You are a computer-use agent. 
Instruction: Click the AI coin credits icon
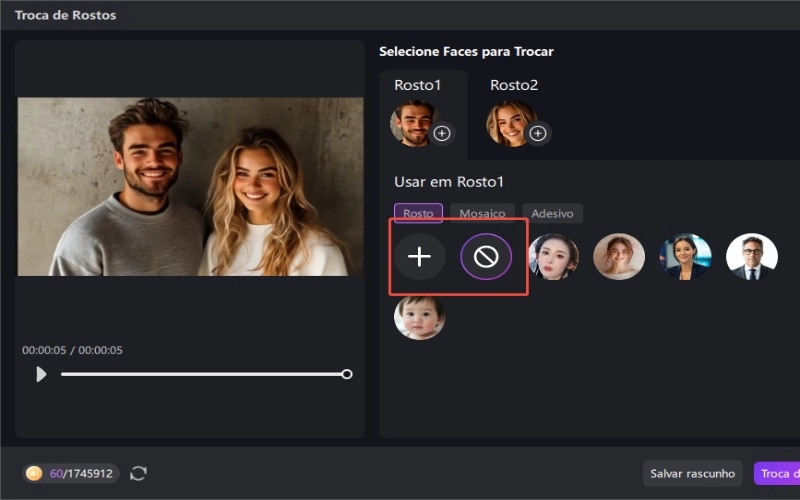[34, 473]
